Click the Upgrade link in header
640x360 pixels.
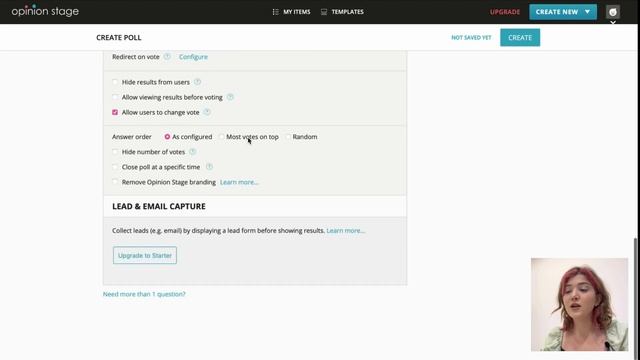tap(505, 12)
